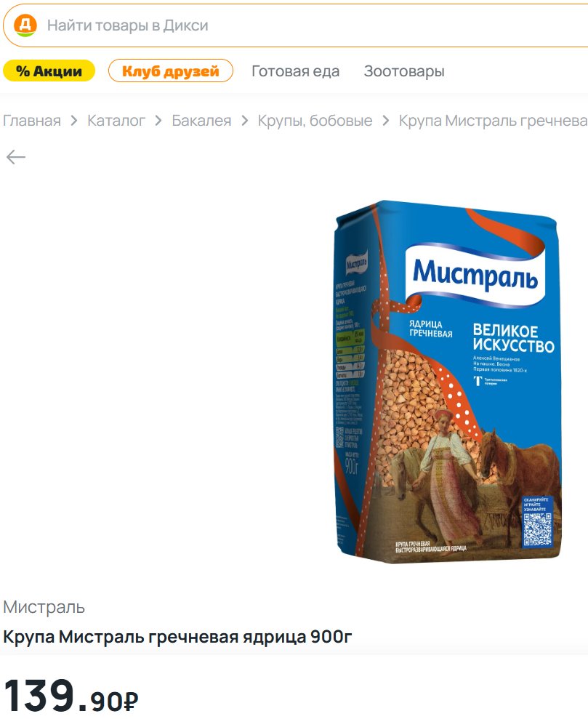Open the Клуб друзей section
The image size is (588, 719).
(171, 71)
